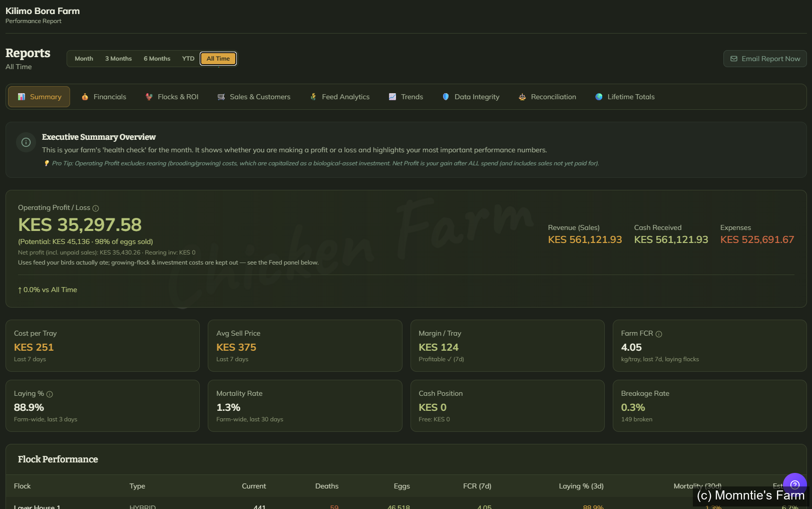The image size is (812, 509).
Task: Click the Revenue (Sales) KES 561,121.93 value
Action: (585, 239)
